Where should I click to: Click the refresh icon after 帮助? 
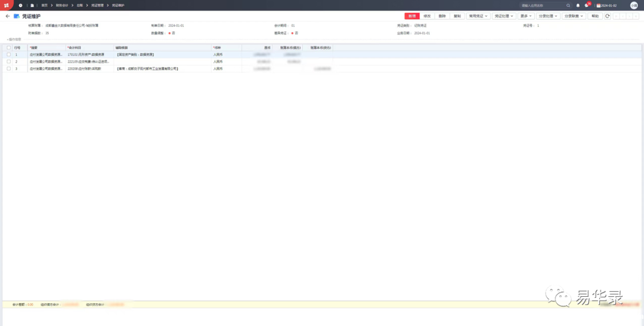[x=608, y=16]
